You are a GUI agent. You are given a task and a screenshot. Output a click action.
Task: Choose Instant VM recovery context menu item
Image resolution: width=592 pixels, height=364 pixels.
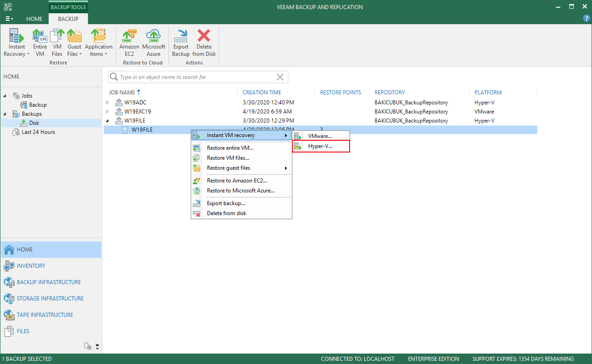(241, 135)
